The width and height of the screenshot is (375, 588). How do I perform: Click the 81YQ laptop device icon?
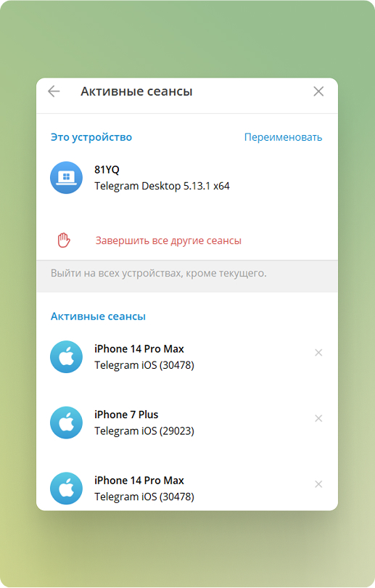click(x=66, y=178)
